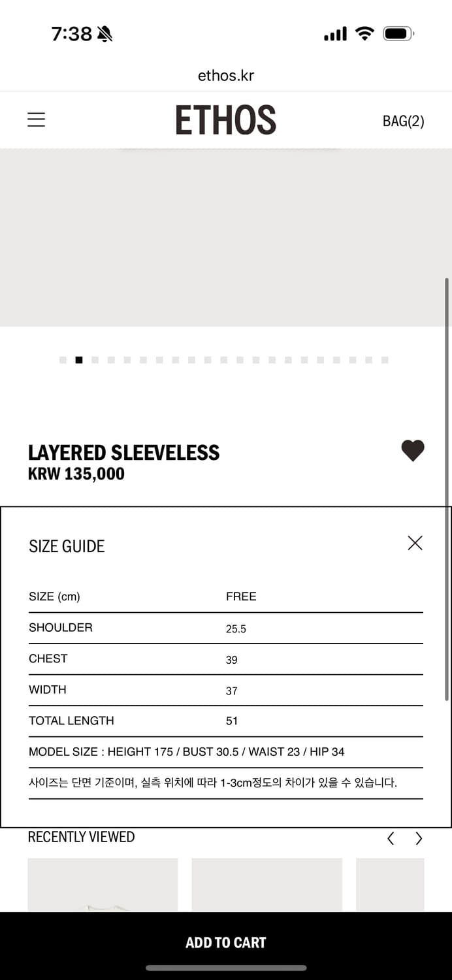Go to the third image dot
Viewport: 452px width, 980px height.
tap(95, 360)
